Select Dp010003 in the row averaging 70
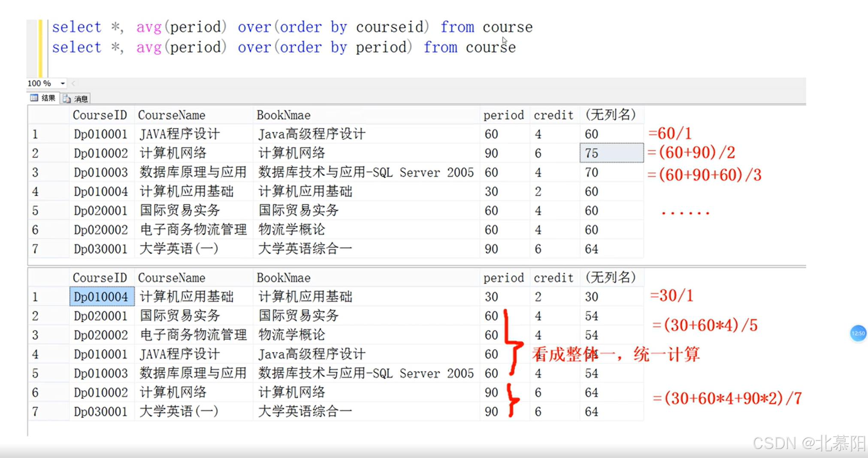Image resolution: width=868 pixels, height=458 pixels. (102, 173)
